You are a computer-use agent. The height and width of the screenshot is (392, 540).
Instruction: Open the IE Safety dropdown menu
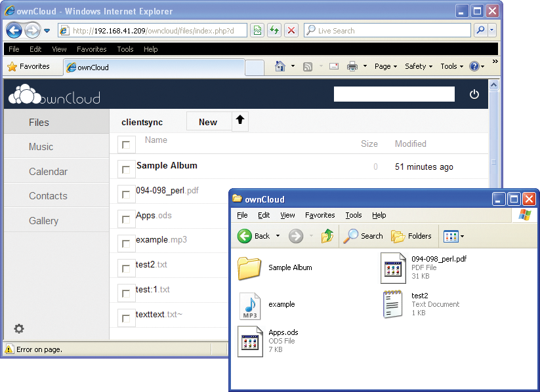coord(419,66)
